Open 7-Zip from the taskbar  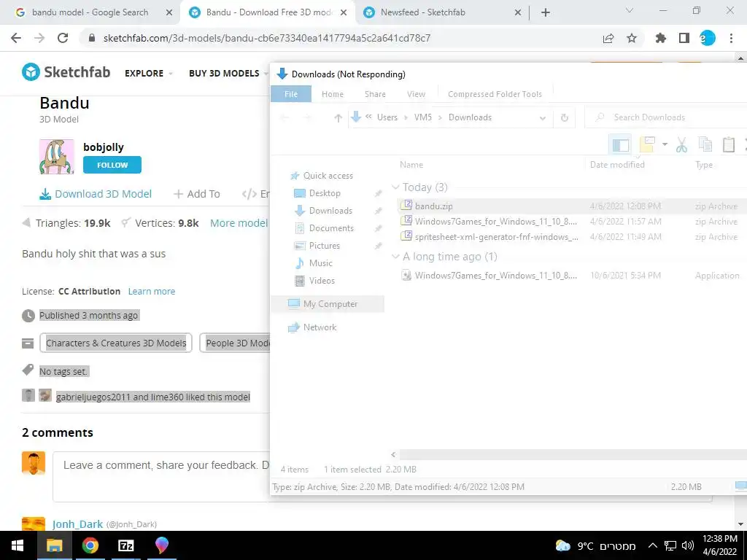(x=125, y=545)
